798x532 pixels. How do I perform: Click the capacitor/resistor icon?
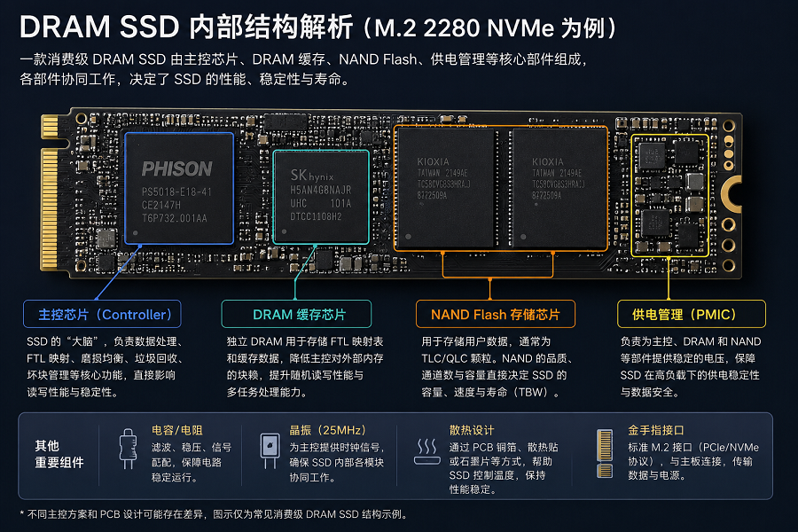click(x=128, y=449)
